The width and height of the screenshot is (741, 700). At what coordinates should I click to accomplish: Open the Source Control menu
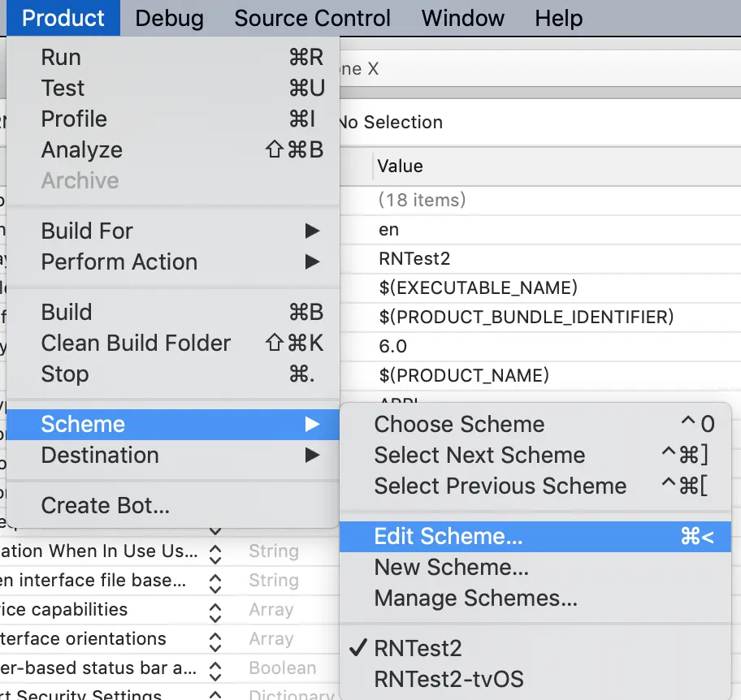pyautogui.click(x=312, y=18)
